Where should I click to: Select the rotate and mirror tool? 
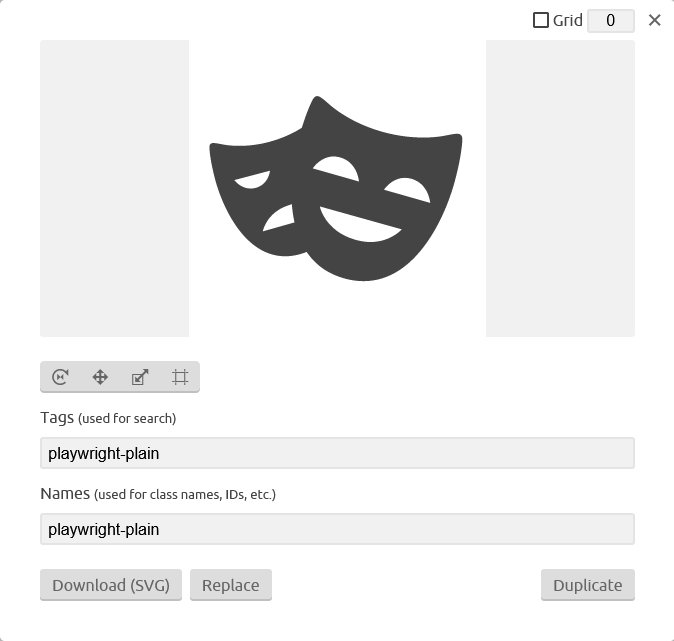[x=60, y=377]
